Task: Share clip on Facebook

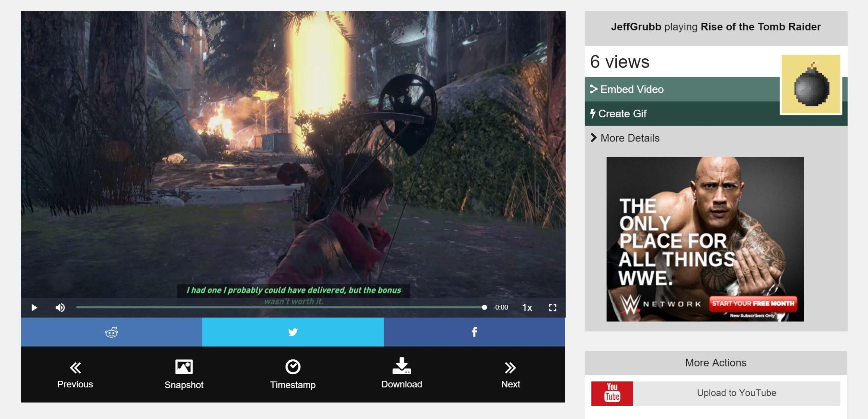Action: pos(474,332)
